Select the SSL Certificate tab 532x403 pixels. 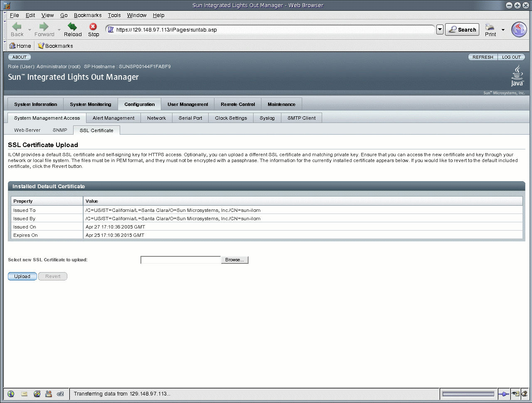click(x=96, y=130)
